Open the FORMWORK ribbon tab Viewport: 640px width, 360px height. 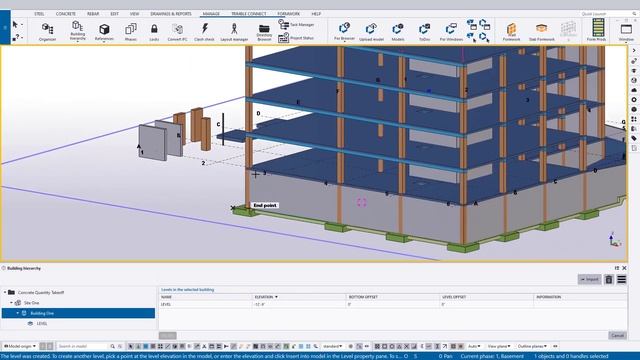click(x=289, y=14)
